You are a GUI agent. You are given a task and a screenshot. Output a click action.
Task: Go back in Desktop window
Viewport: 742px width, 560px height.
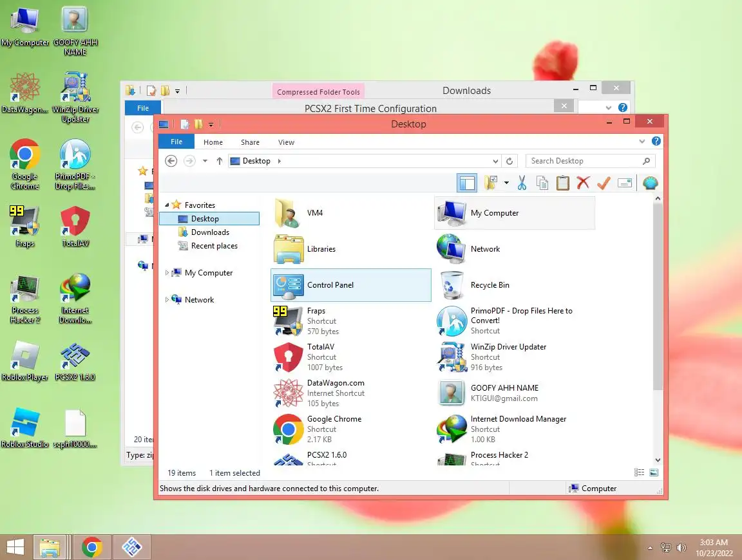[x=171, y=161]
